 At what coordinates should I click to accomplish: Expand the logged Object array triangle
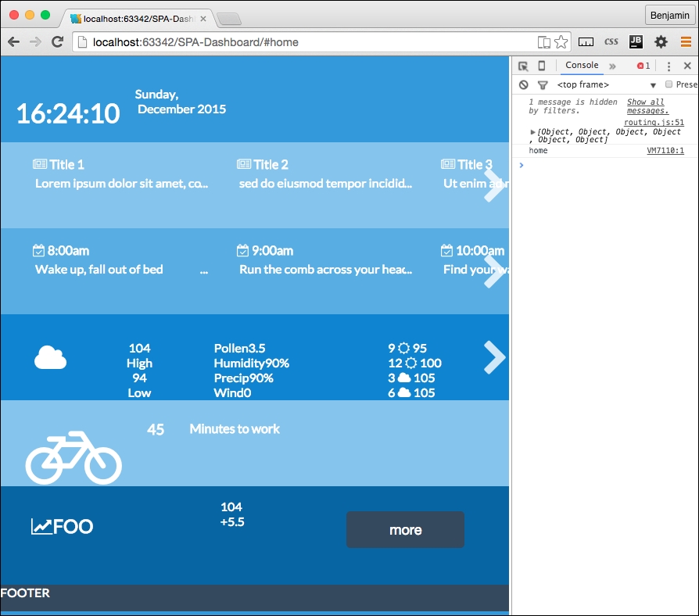tap(532, 132)
